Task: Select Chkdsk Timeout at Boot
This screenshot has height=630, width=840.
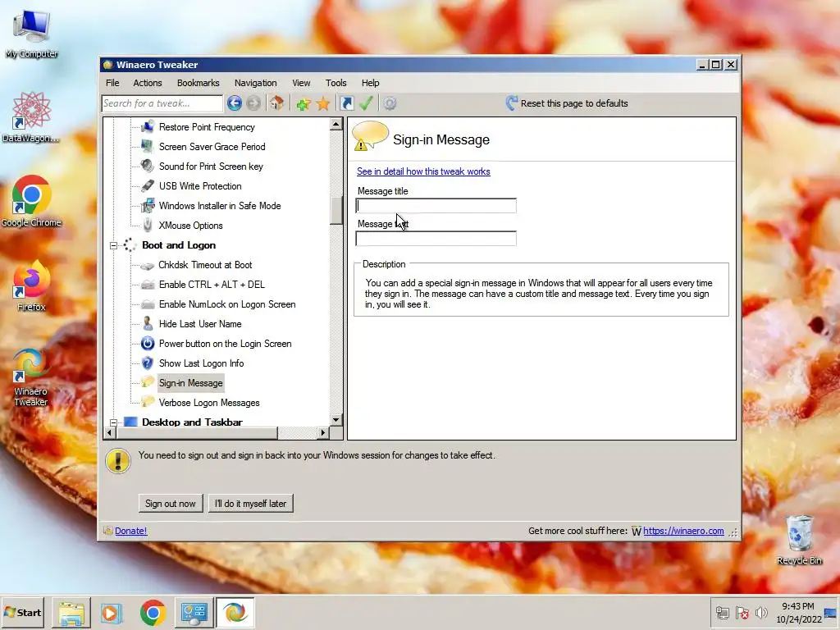Action: [x=205, y=265]
